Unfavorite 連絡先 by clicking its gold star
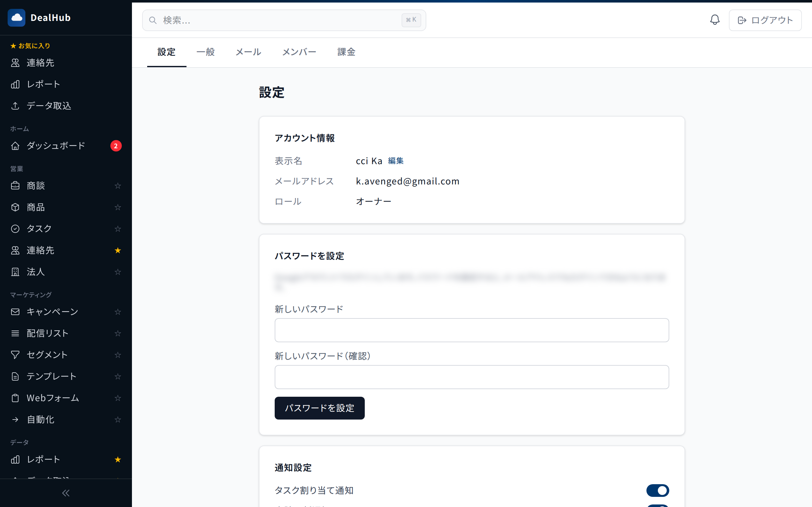 (x=117, y=250)
